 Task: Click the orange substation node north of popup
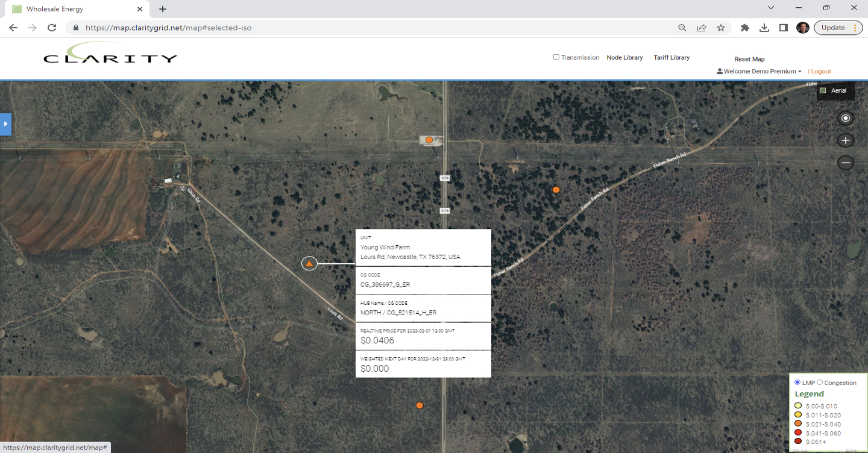tap(429, 140)
